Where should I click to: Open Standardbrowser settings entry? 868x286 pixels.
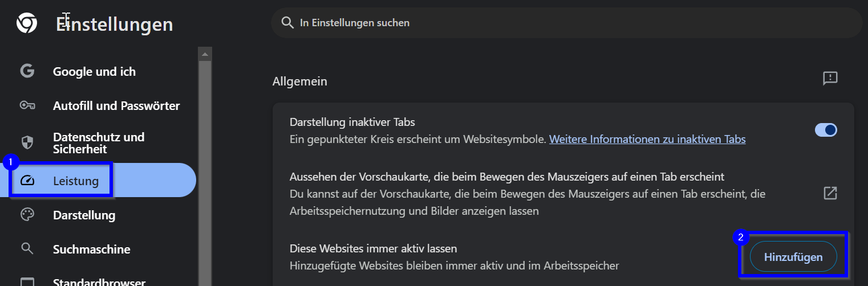pos(99,281)
